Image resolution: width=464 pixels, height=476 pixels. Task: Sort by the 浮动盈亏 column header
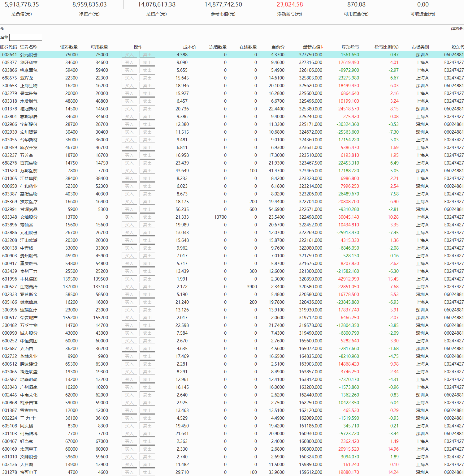point(350,47)
